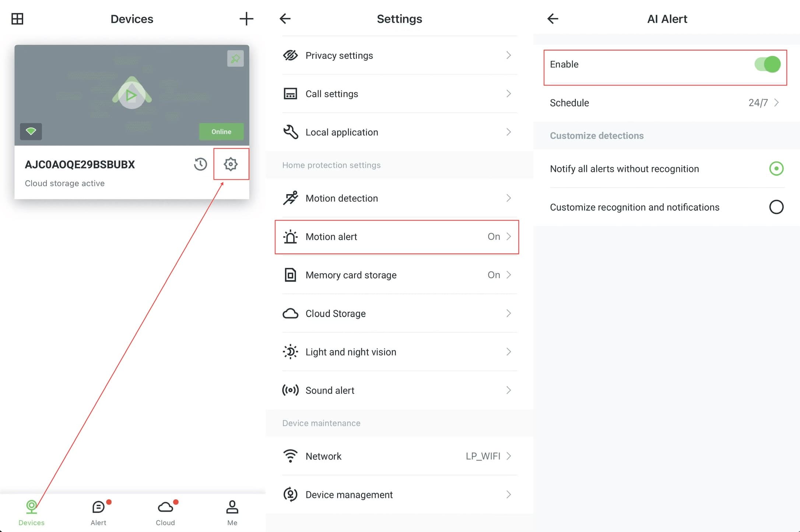Switch to the Alert tab
The width and height of the screenshot is (800, 532).
98,513
